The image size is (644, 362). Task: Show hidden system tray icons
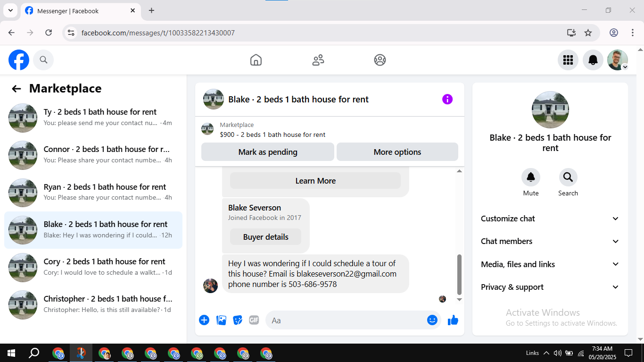point(546,353)
